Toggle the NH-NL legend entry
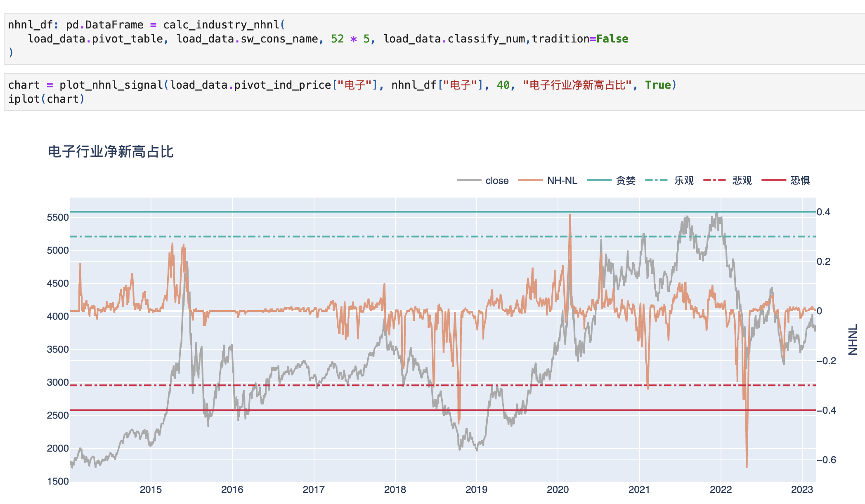This screenshot has width=865, height=504. click(562, 181)
